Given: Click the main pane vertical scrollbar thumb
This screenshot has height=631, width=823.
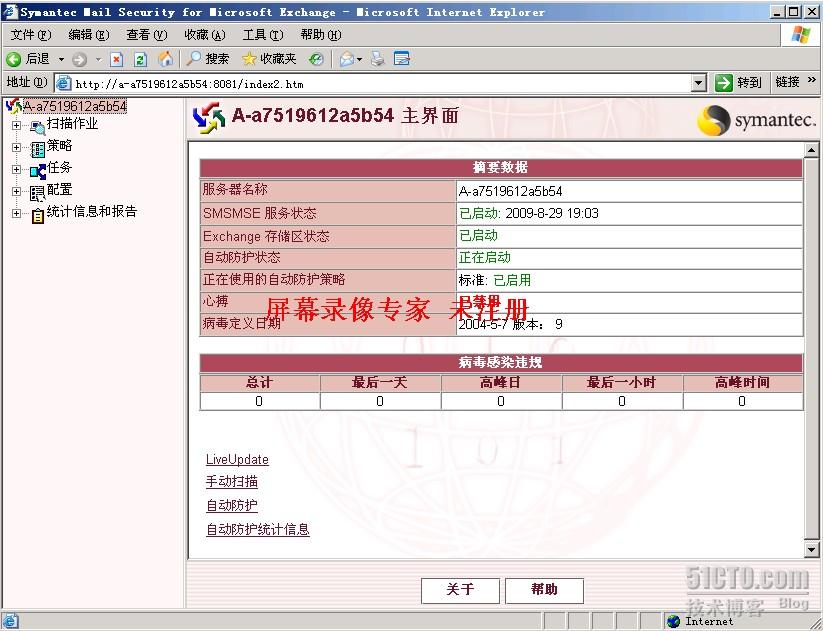Looking at the screenshot, I should 811,349.
